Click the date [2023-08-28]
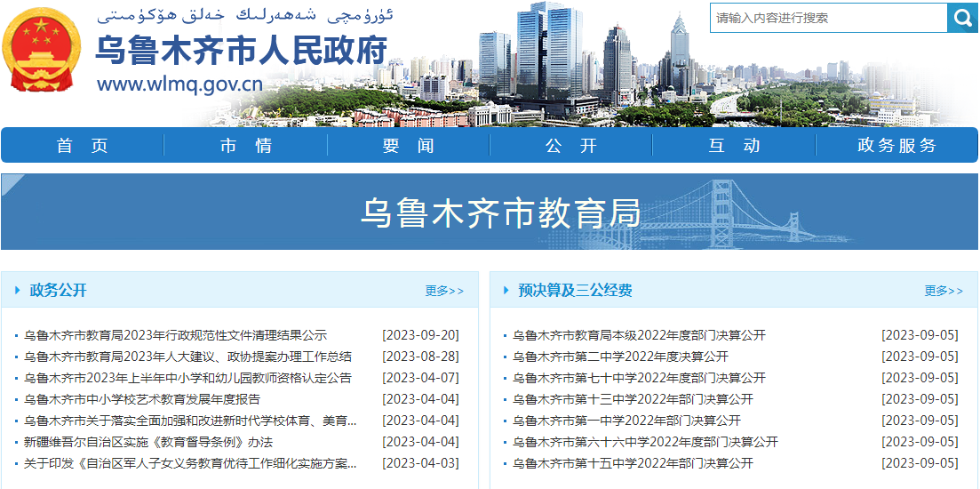The image size is (980, 489). click(420, 357)
